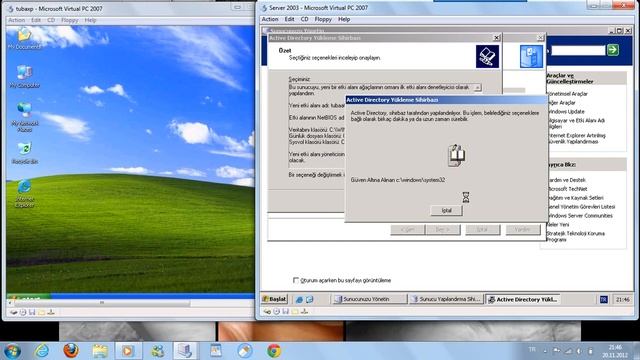
Task: Click volume icon in Windows 7 system tray
Action: tap(579, 351)
